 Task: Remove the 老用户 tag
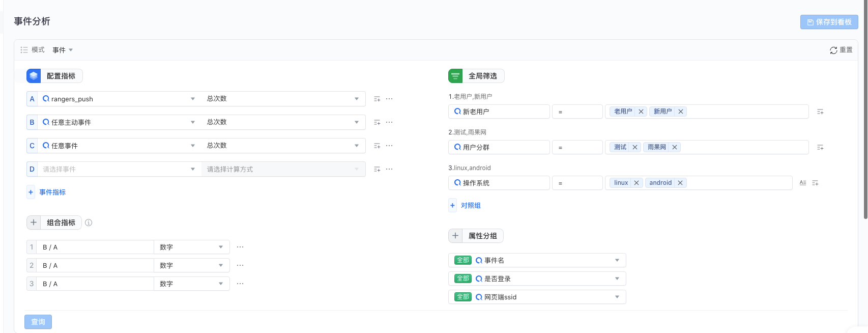[x=641, y=112]
